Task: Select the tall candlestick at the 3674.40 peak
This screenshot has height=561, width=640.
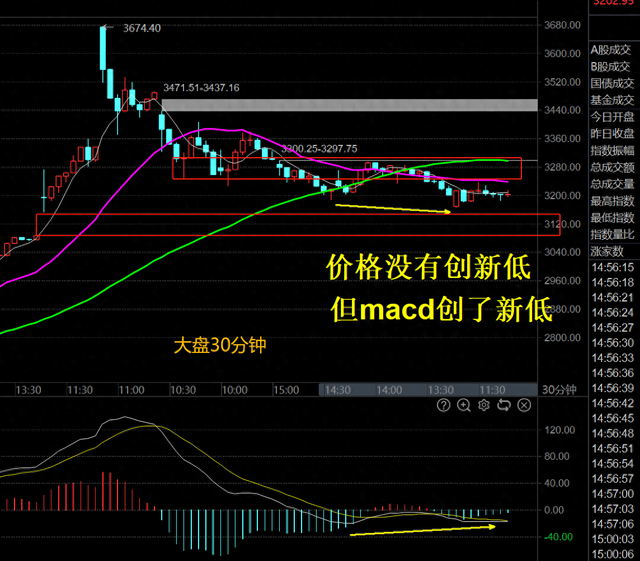Action: pyautogui.click(x=103, y=53)
